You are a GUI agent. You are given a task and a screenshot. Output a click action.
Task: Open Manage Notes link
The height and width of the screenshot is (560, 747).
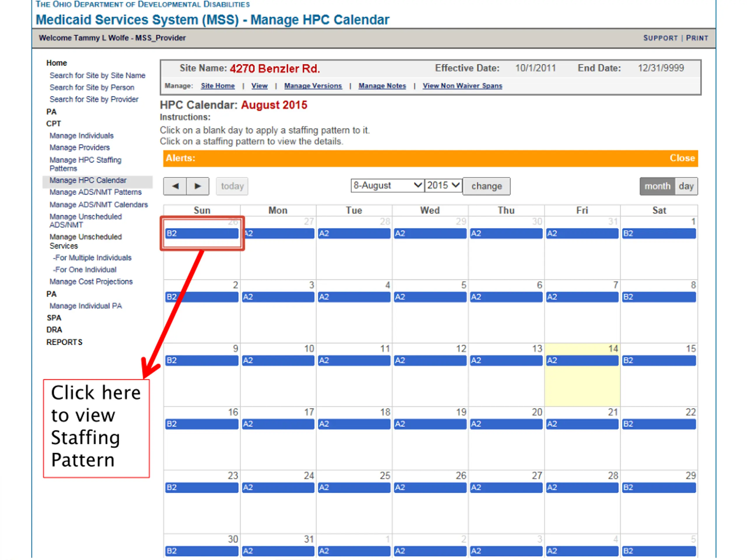click(x=382, y=86)
